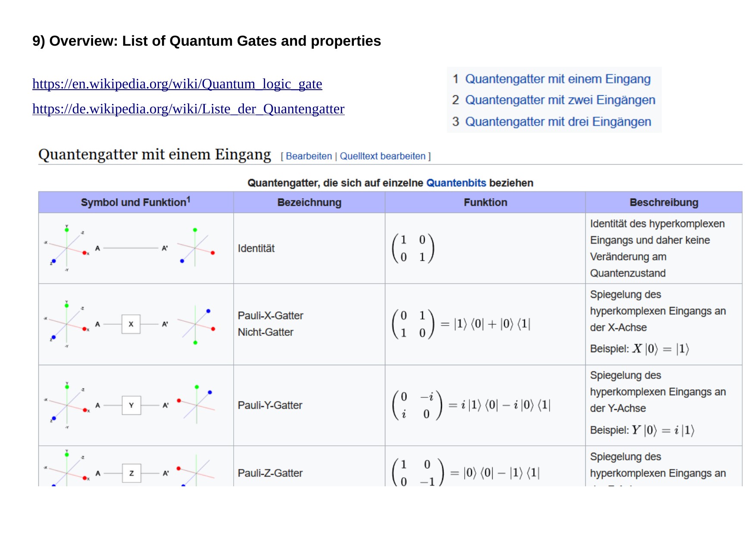Click the Beschreibung column header
Image resolution: width=756 pixels, height=535 pixels.
click(x=664, y=202)
